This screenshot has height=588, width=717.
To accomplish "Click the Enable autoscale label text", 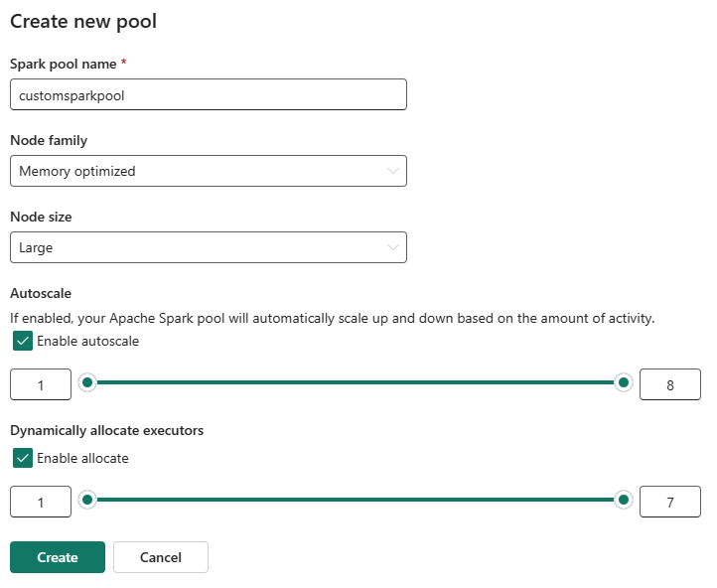I will tap(87, 341).
